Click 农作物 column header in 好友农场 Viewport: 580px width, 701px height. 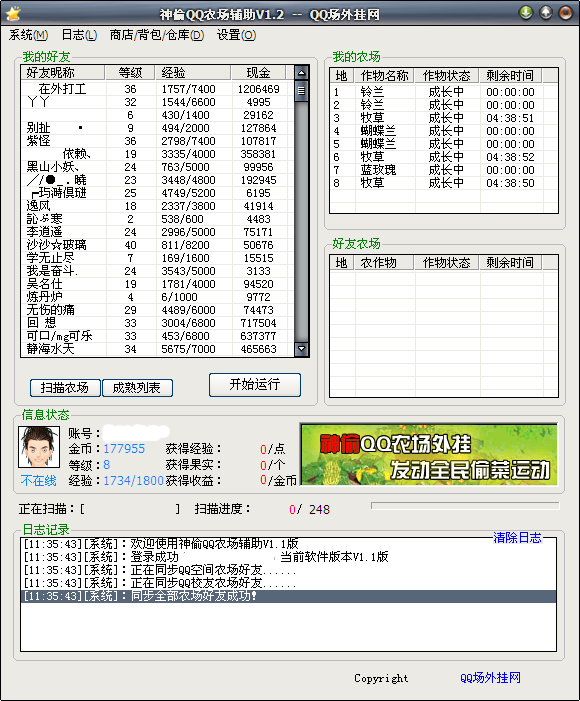coord(385,262)
